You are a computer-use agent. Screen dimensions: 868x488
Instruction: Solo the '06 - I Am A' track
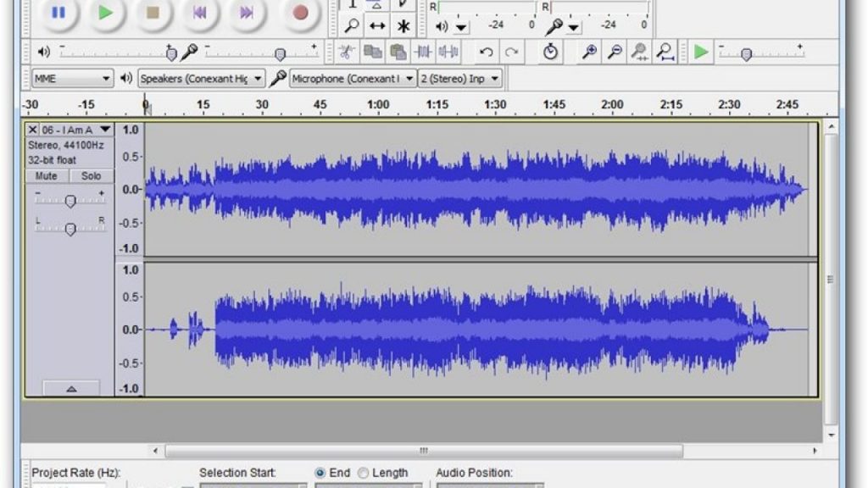click(x=91, y=176)
